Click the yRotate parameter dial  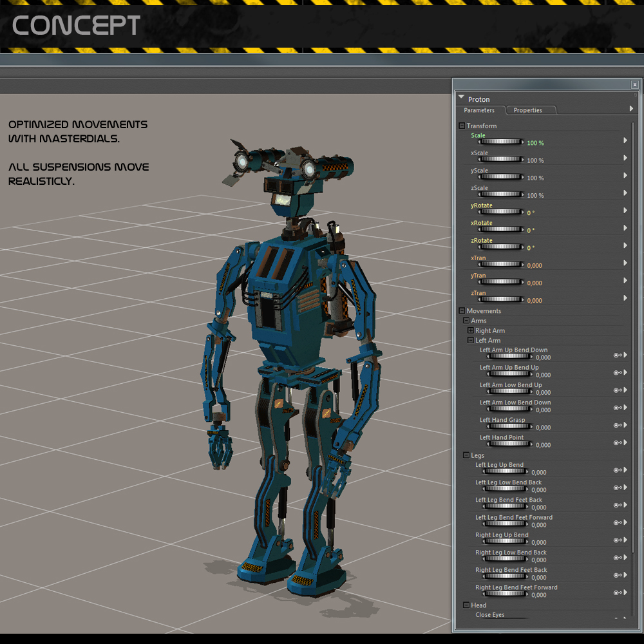(x=501, y=212)
